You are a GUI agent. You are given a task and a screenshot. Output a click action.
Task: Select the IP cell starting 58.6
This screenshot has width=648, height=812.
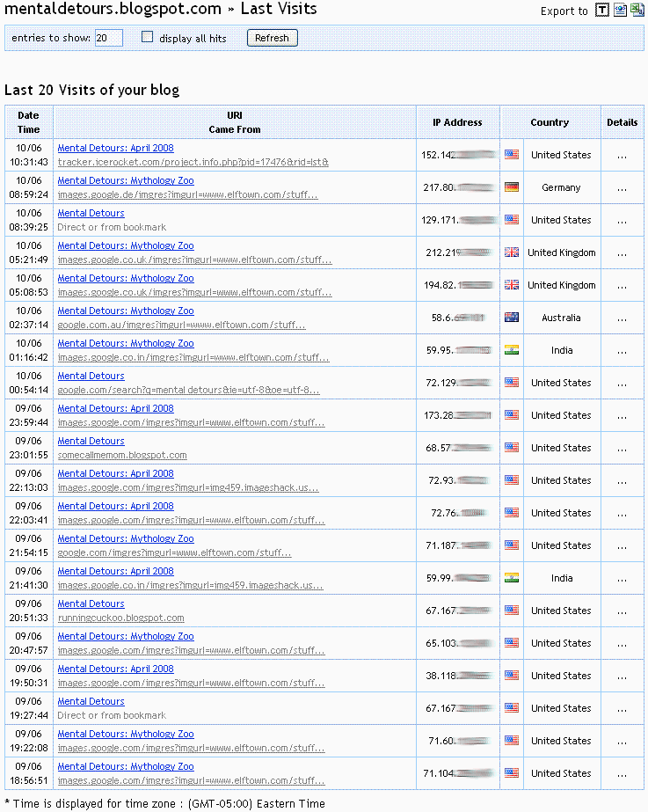[457, 318]
